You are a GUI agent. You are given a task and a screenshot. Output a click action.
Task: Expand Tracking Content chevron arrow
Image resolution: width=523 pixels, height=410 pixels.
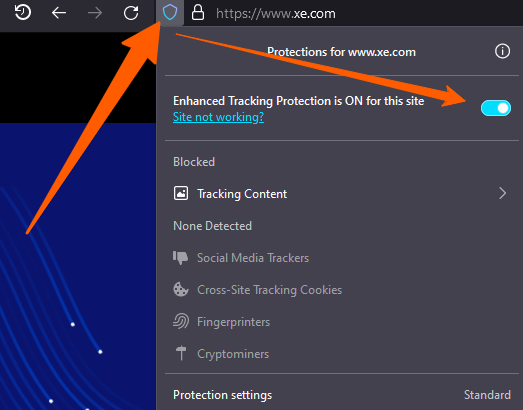tap(502, 193)
